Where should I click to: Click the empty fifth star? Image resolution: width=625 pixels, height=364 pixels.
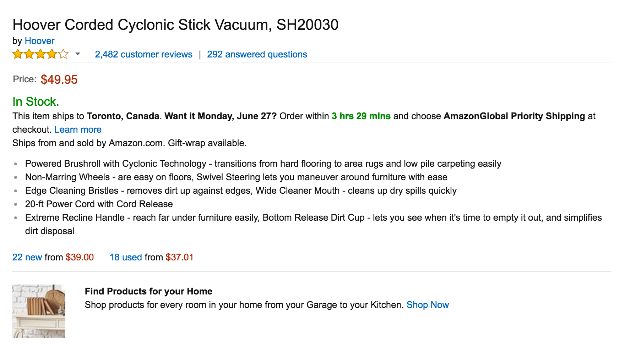(x=64, y=54)
